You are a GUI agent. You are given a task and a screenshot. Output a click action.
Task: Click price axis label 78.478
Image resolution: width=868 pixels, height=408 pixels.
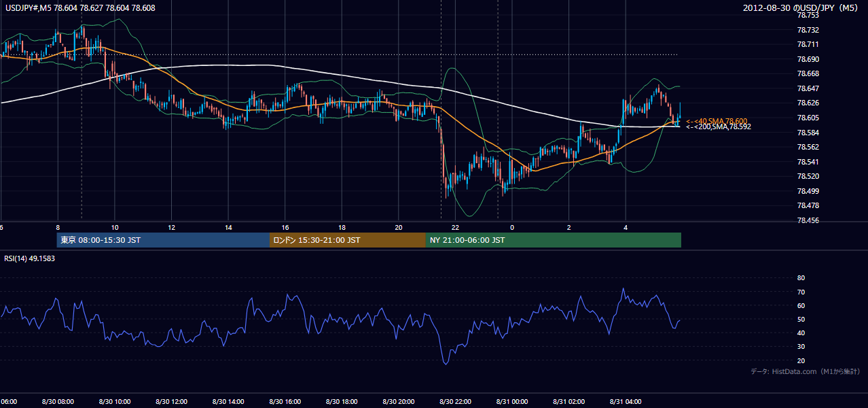[808, 205]
